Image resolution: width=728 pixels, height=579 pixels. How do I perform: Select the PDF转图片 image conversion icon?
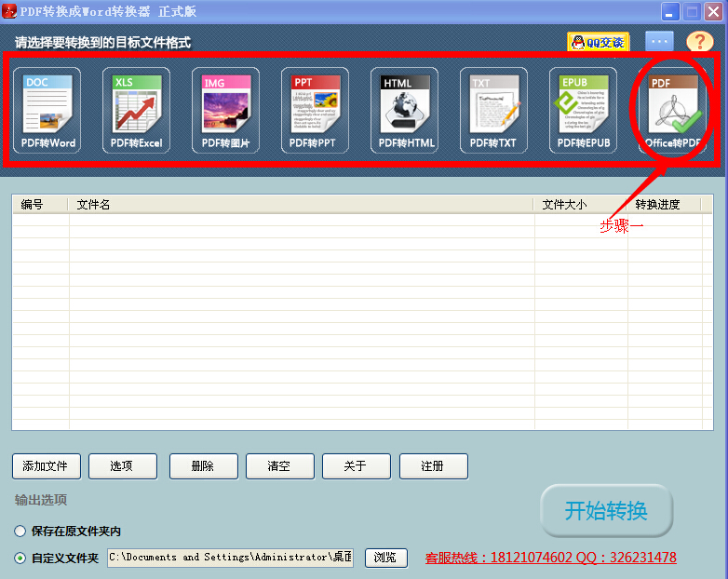click(226, 110)
